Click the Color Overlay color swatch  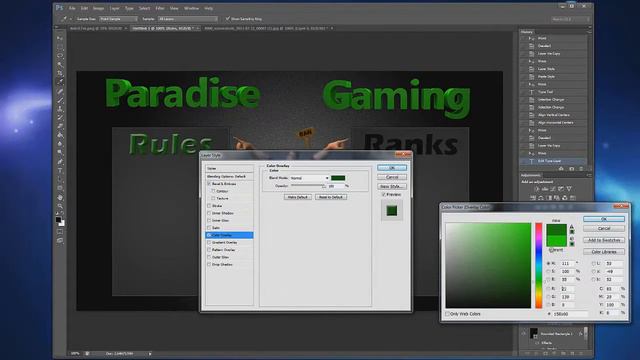click(338, 178)
